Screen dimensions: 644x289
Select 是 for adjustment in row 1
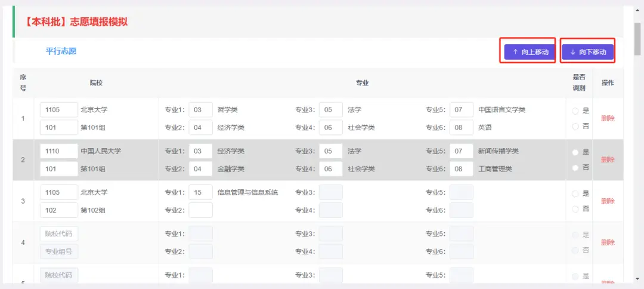(x=575, y=110)
